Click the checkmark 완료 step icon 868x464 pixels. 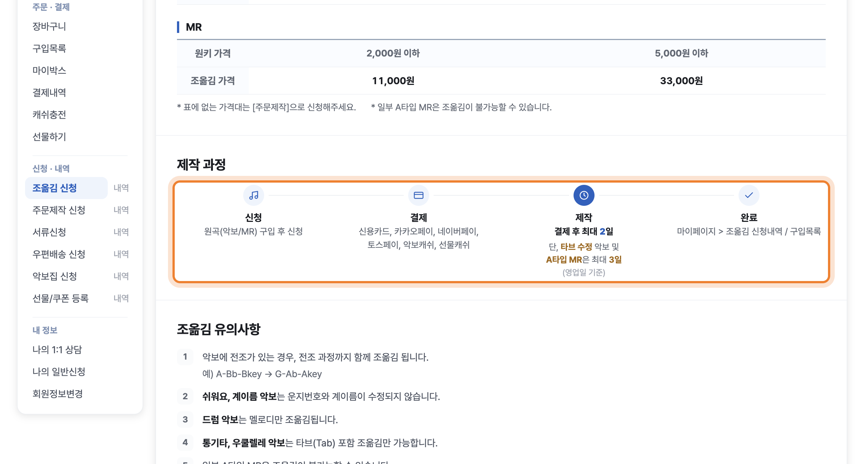749,195
